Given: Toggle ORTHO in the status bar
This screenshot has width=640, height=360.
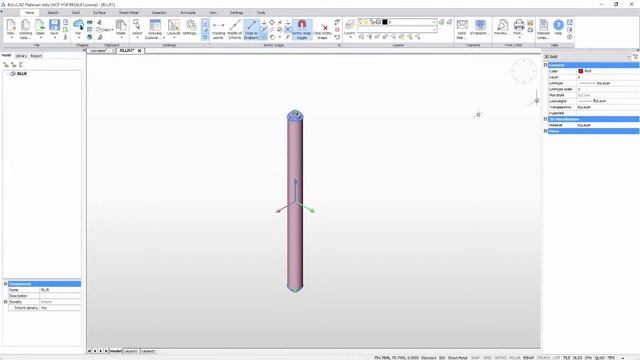Looking at the screenshot, I should [500, 358].
